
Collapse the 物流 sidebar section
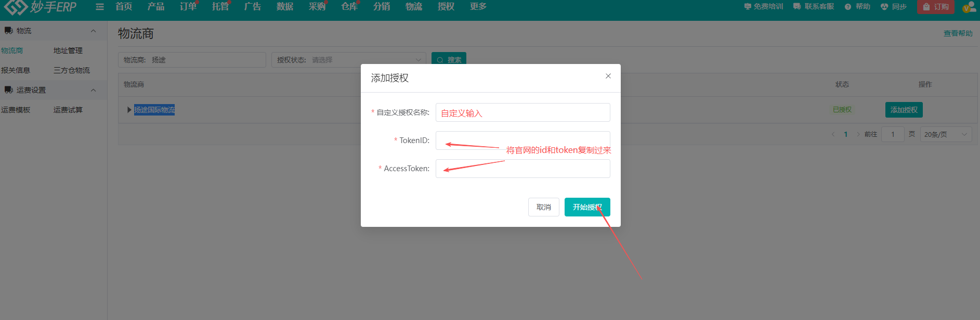(93, 31)
